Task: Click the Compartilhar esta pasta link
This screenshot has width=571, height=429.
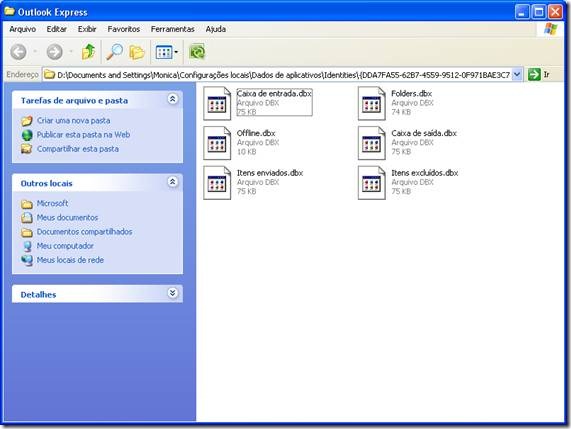Action: 78,149
